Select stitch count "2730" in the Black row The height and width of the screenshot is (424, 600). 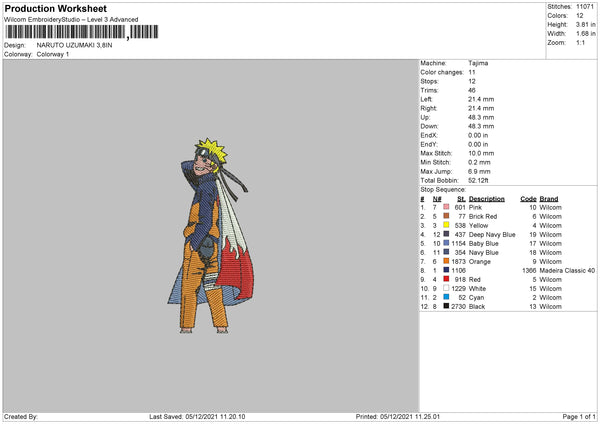pyautogui.click(x=458, y=306)
